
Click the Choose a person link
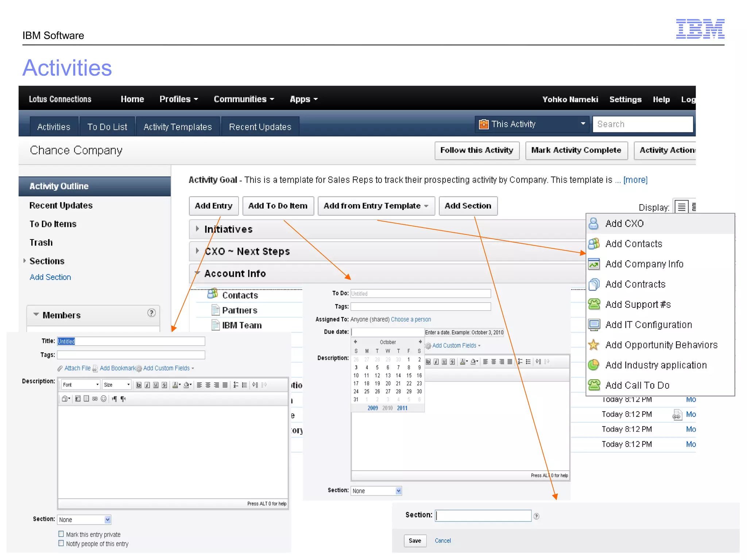pos(411,319)
